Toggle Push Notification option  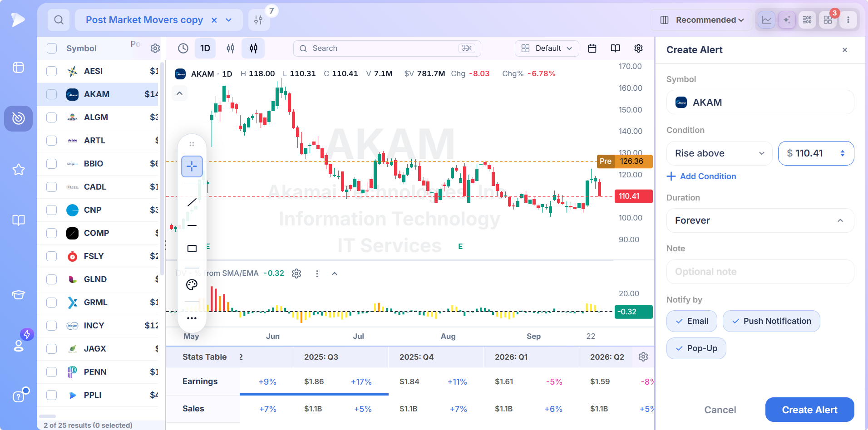point(771,321)
